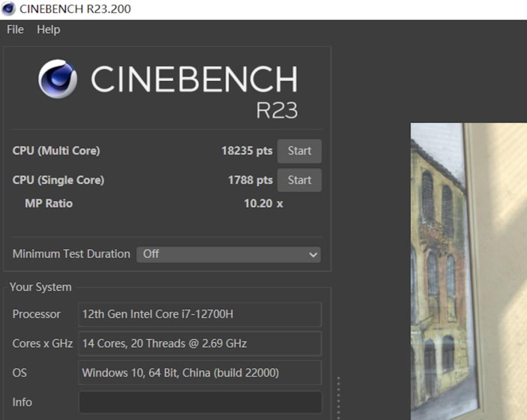Click the Cinebench icon in the title bar
This screenshot has width=527, height=420.
click(x=8, y=9)
